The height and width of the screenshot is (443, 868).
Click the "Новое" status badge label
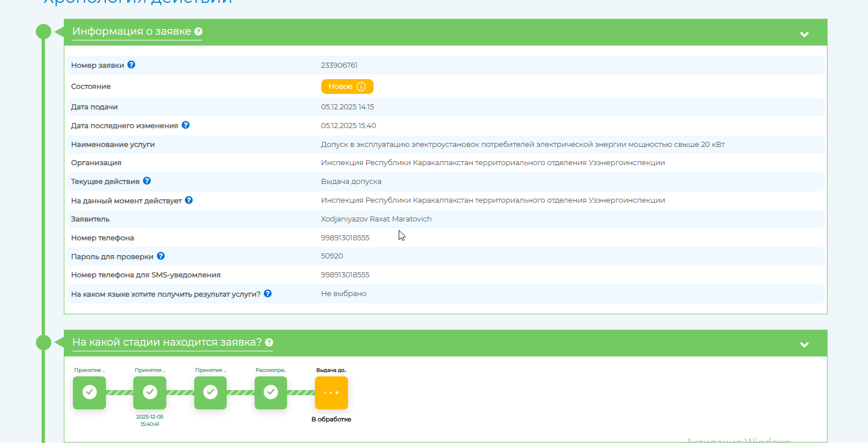[x=341, y=87]
